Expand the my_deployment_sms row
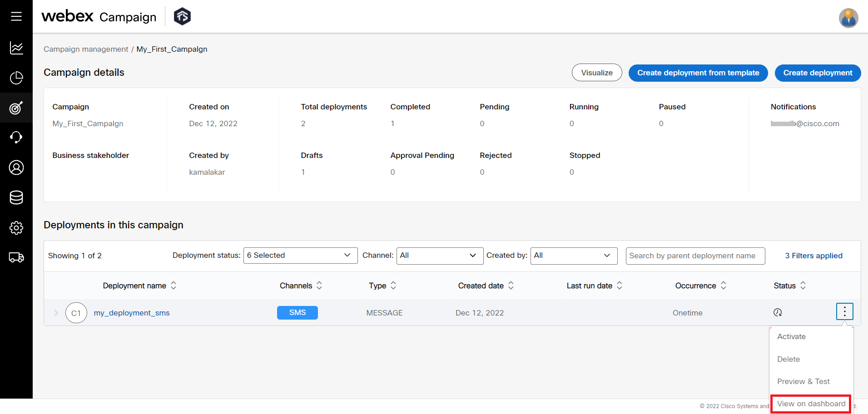The image size is (868, 414). (55, 313)
